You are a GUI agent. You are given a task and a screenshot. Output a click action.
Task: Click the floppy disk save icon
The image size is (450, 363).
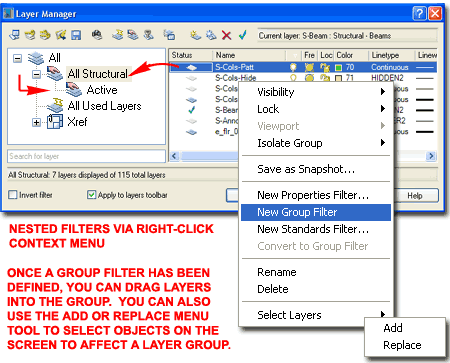pos(76,35)
